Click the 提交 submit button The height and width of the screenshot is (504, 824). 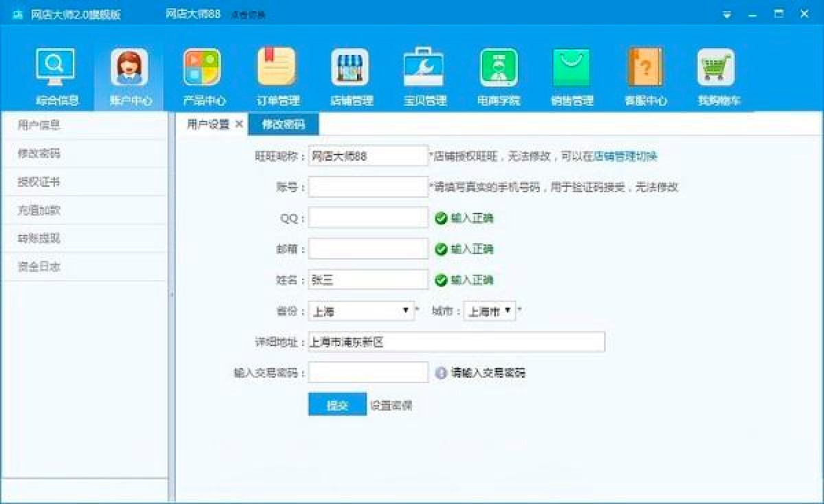tap(336, 405)
